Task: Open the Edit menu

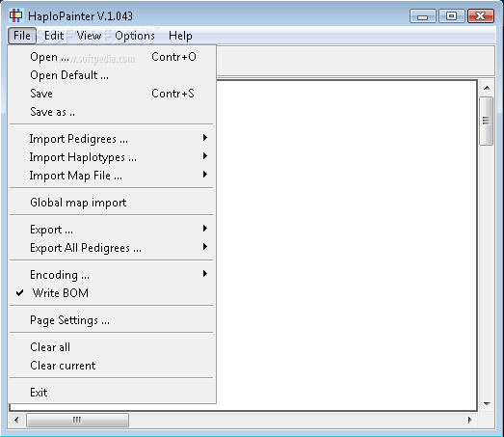Action: 54,36
